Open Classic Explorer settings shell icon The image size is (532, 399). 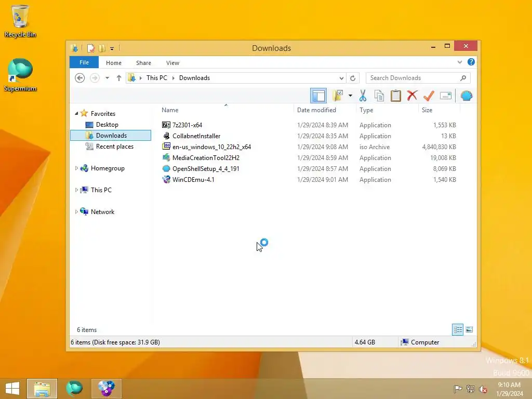click(467, 96)
